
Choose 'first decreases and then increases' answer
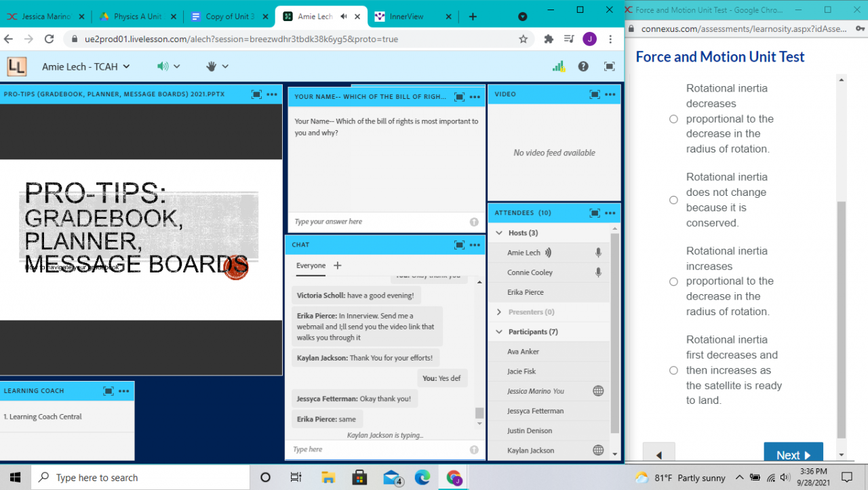pos(673,370)
